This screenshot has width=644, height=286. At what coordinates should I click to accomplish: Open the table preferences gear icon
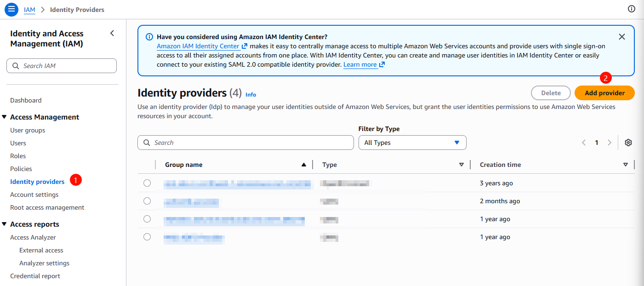628,143
